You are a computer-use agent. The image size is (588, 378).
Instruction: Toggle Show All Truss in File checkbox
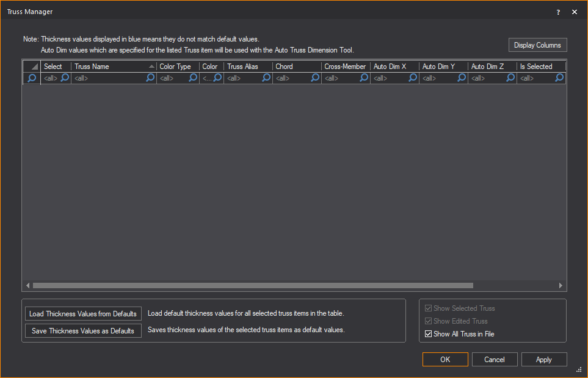click(429, 334)
